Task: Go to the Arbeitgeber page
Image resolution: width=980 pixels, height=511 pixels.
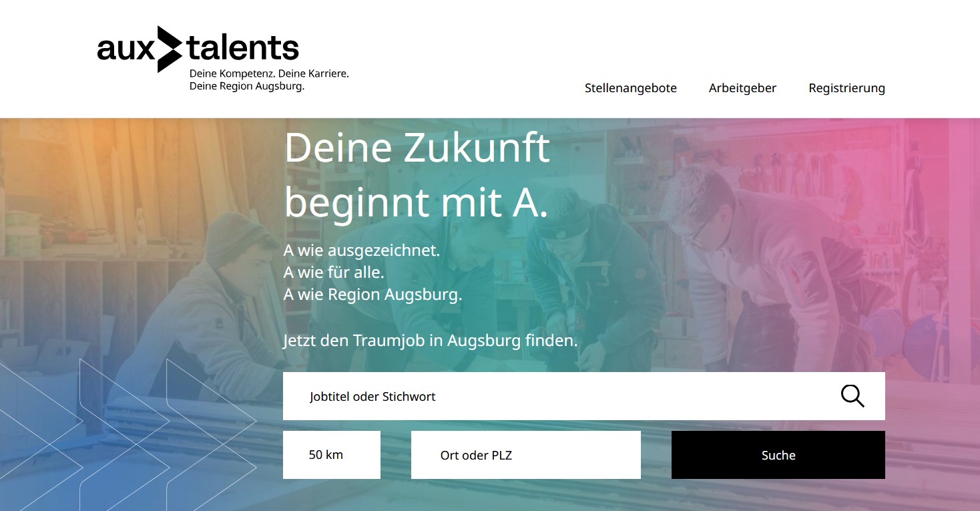Action: tap(742, 88)
